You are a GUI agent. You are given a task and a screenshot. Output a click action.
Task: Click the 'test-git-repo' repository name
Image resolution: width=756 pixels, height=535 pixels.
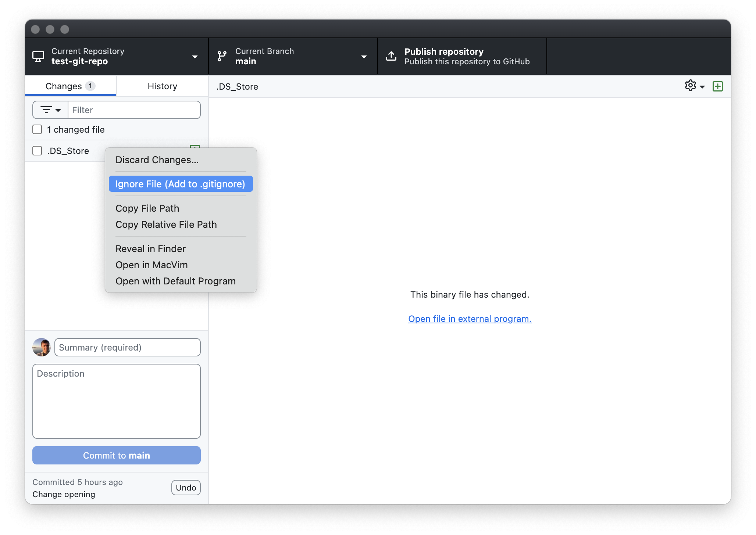coord(79,61)
